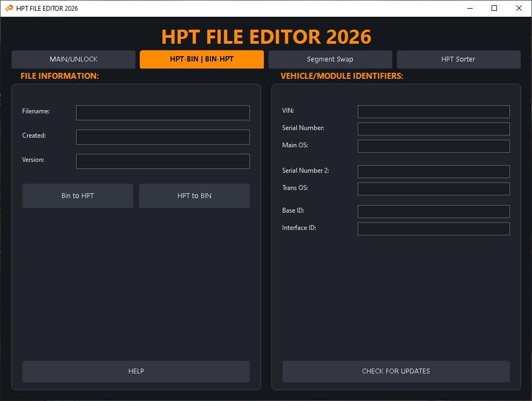The image size is (532, 401).
Task: Click the Filename: label
Action: tap(36, 111)
